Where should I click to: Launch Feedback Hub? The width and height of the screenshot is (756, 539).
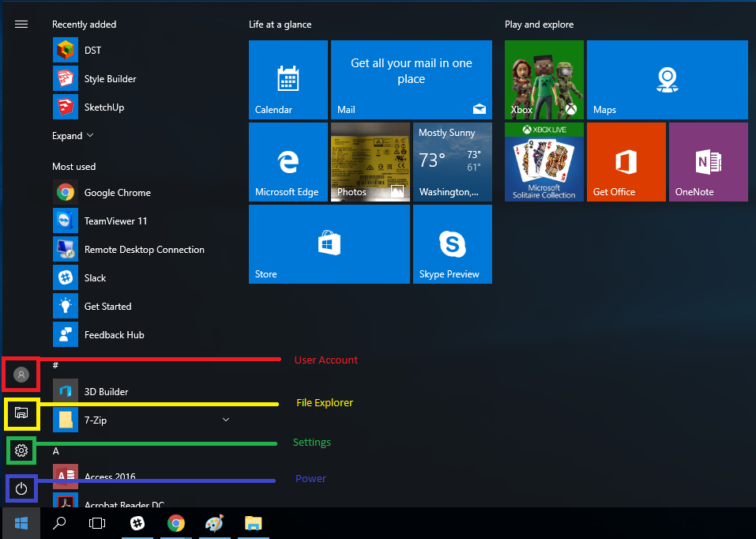115,335
